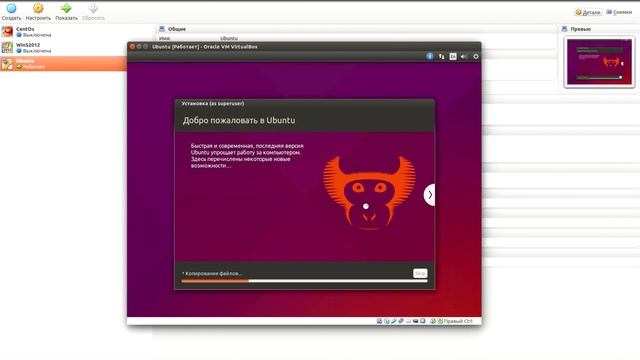Click the Ubuntu name value in Общие
Image resolution: width=640 pixels, height=360 pixels.
pyautogui.click(x=229, y=38)
